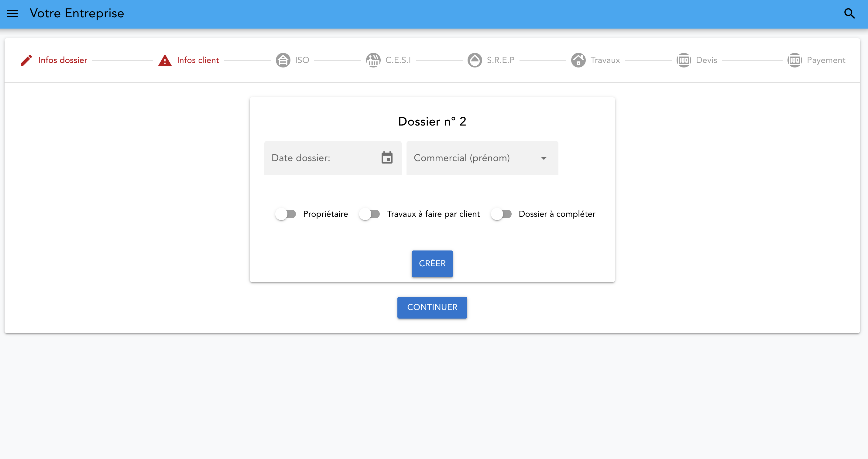This screenshot has width=868, height=459.
Task: Expand the Commercial selection arrow
Action: pyautogui.click(x=544, y=158)
